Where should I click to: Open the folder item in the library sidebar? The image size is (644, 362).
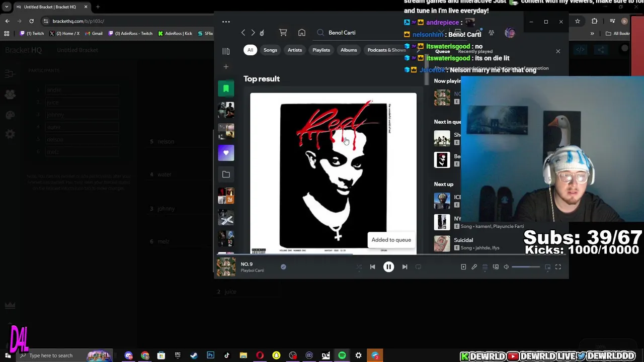click(x=226, y=174)
